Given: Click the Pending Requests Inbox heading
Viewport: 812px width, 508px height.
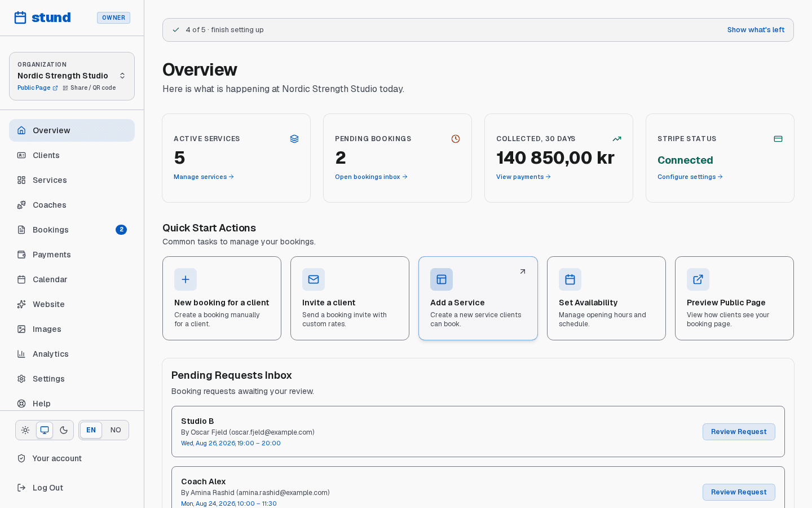Looking at the screenshot, I should (x=231, y=375).
